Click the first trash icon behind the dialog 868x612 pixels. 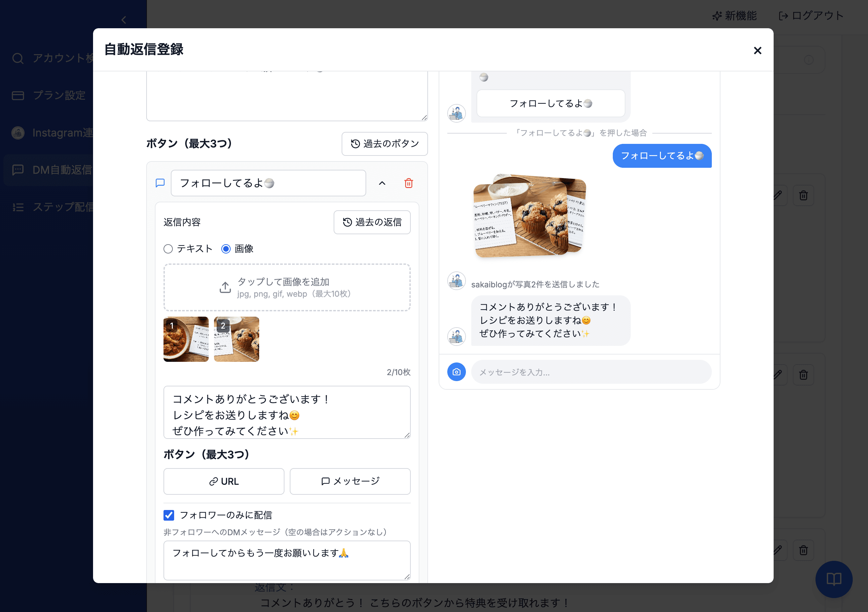click(x=803, y=195)
